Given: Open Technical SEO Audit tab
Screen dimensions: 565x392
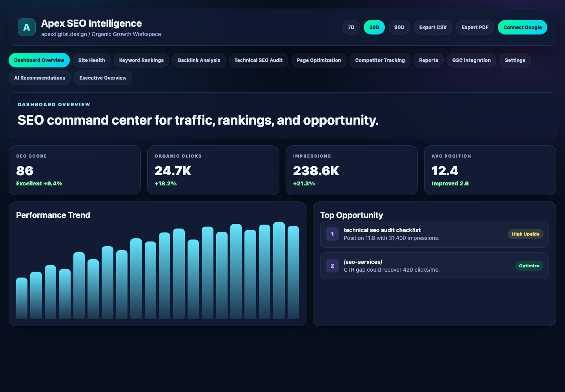Looking at the screenshot, I should [259, 60].
